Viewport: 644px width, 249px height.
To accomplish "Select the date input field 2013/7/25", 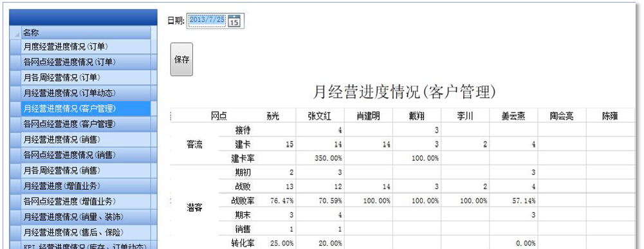I will click(x=207, y=20).
